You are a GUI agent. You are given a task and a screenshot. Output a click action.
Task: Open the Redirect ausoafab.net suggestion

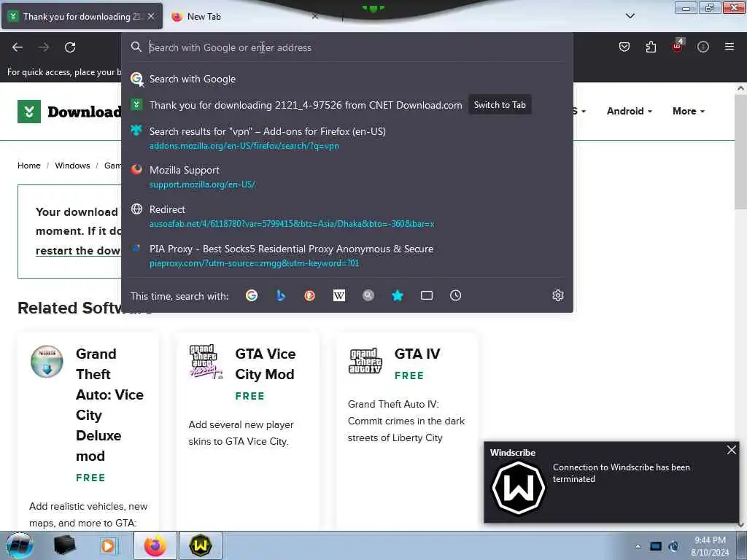(347, 216)
